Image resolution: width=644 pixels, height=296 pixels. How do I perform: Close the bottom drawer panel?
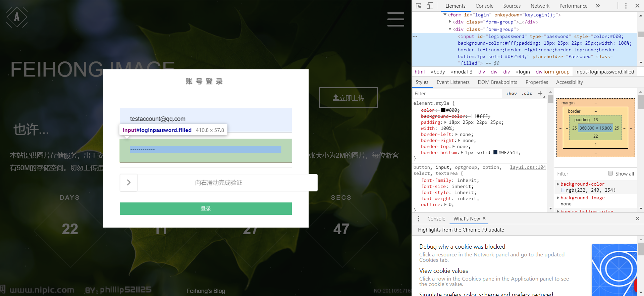click(x=637, y=218)
